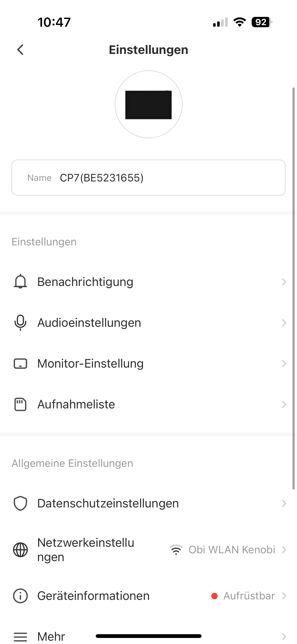Tap the back arrow icon
The image size is (297, 644).
point(20,50)
